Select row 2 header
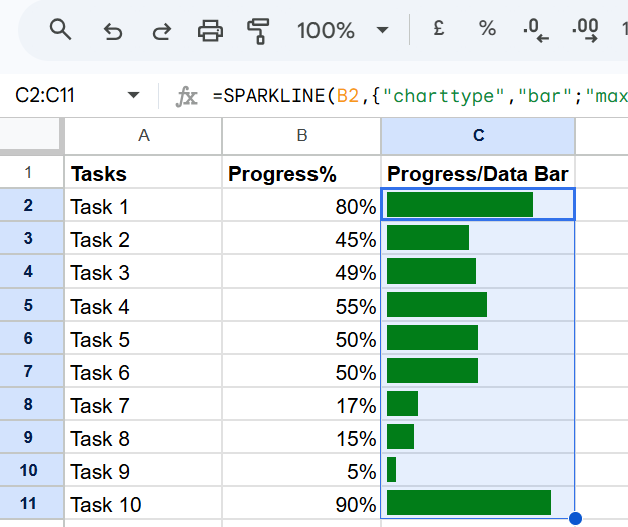The image size is (628, 527). point(31,205)
